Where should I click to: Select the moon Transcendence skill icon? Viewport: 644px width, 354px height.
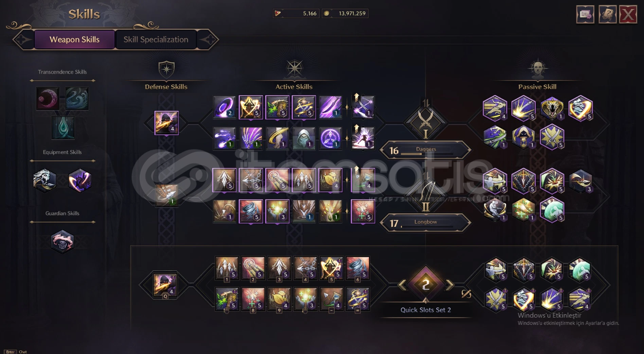tap(47, 98)
